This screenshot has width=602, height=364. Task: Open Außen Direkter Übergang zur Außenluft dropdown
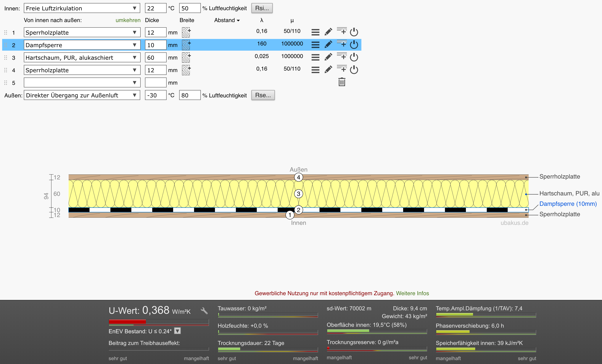82,95
